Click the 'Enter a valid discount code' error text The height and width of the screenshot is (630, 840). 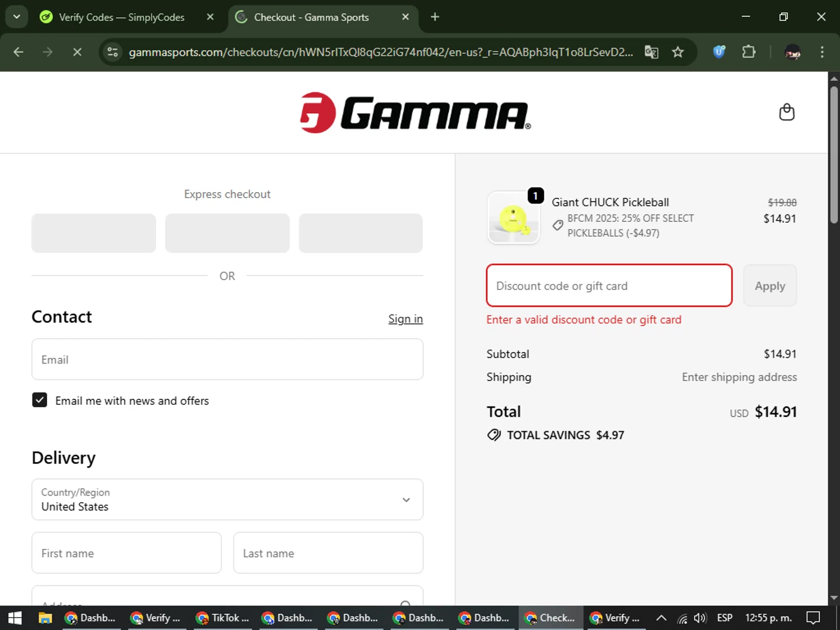[584, 320]
